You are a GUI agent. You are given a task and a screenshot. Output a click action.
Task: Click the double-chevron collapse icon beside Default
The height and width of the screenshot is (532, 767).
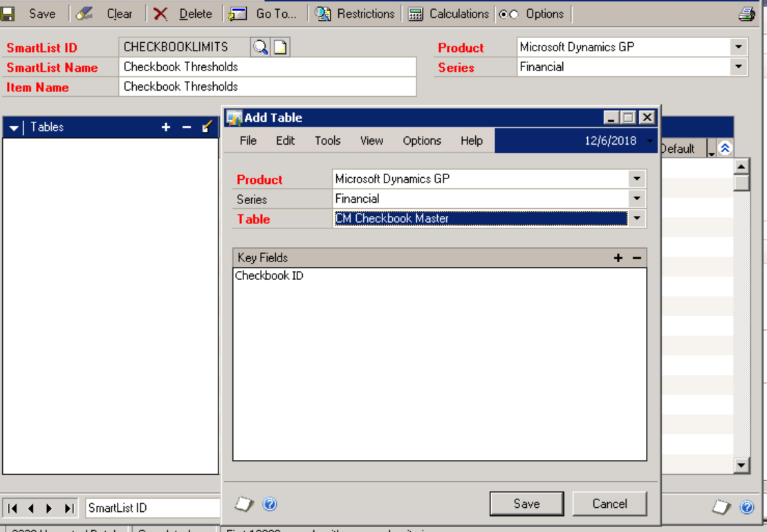[x=725, y=148]
